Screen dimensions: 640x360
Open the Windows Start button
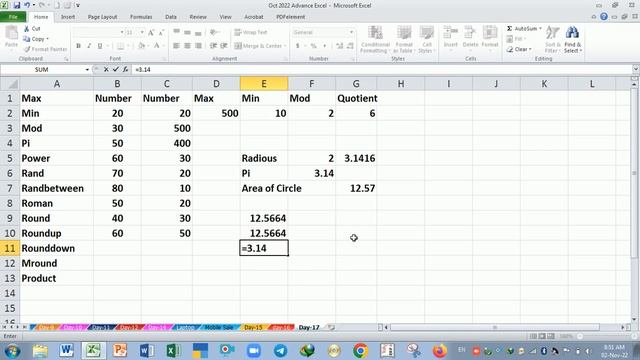coord(12,351)
